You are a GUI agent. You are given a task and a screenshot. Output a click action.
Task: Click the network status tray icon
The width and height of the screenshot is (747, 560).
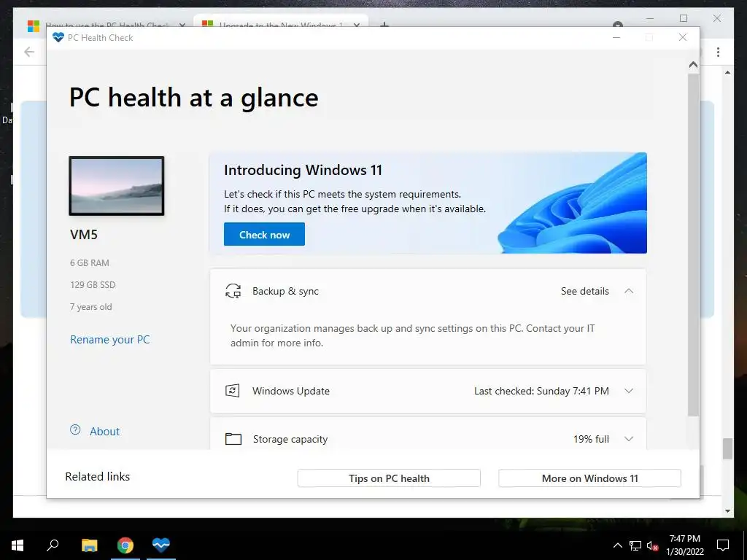pyautogui.click(x=635, y=545)
